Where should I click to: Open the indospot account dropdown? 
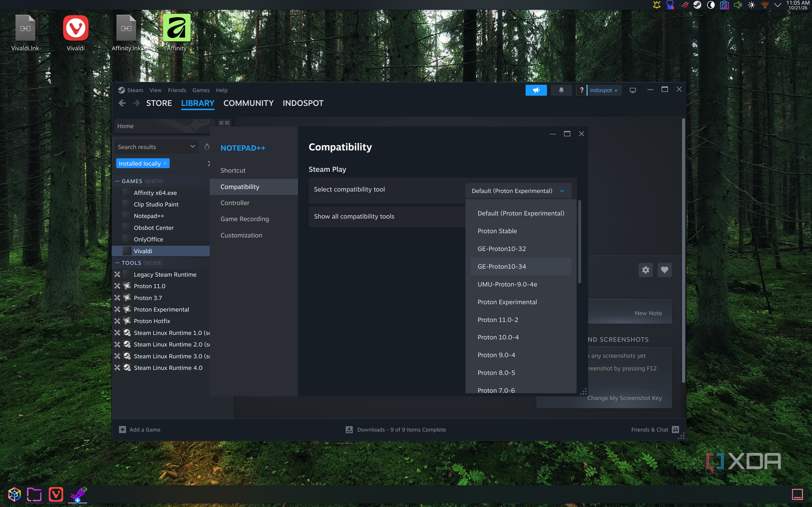coord(604,90)
